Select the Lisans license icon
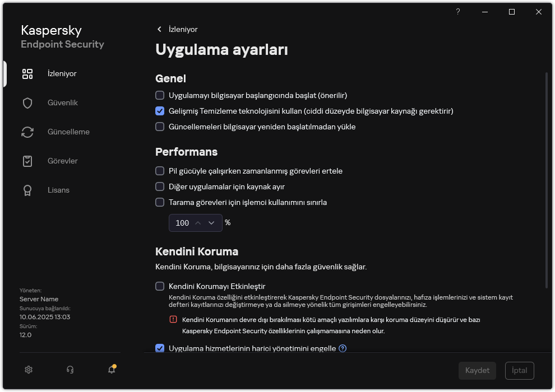555x392 pixels. [x=27, y=190]
